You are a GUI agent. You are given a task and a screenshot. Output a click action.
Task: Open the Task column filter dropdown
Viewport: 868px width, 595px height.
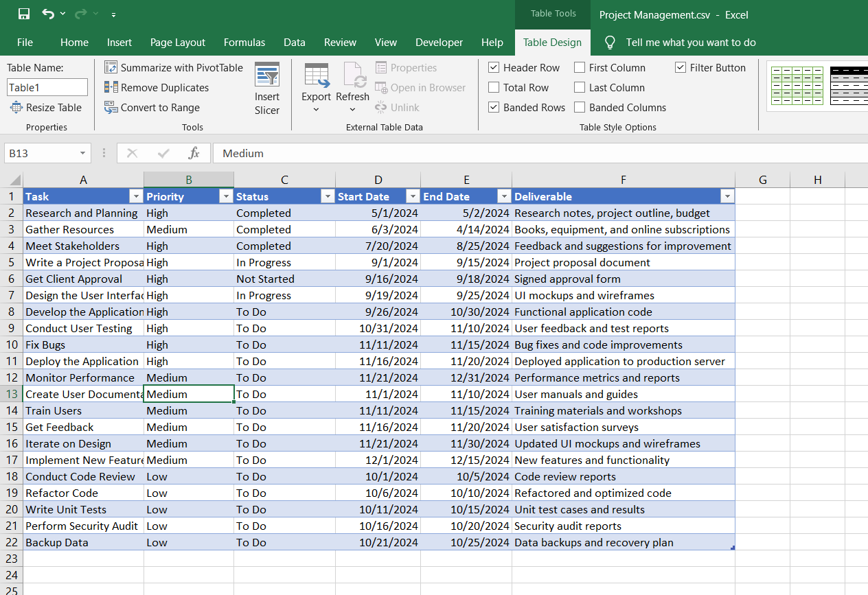(x=136, y=196)
